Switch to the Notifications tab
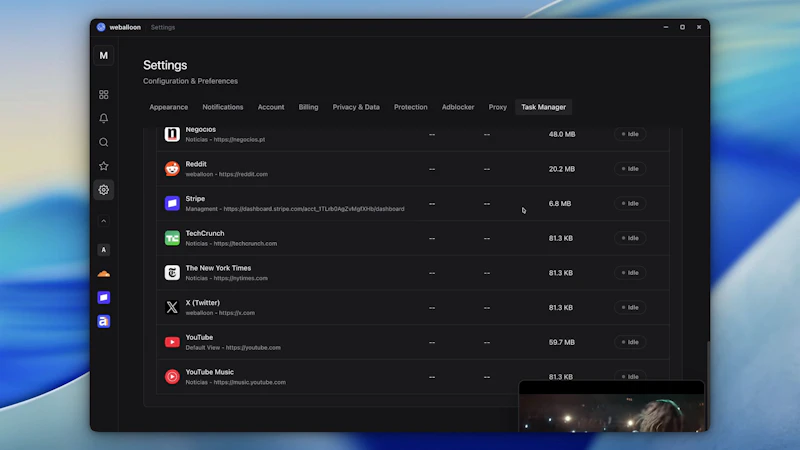This screenshot has height=450, width=800. click(222, 107)
